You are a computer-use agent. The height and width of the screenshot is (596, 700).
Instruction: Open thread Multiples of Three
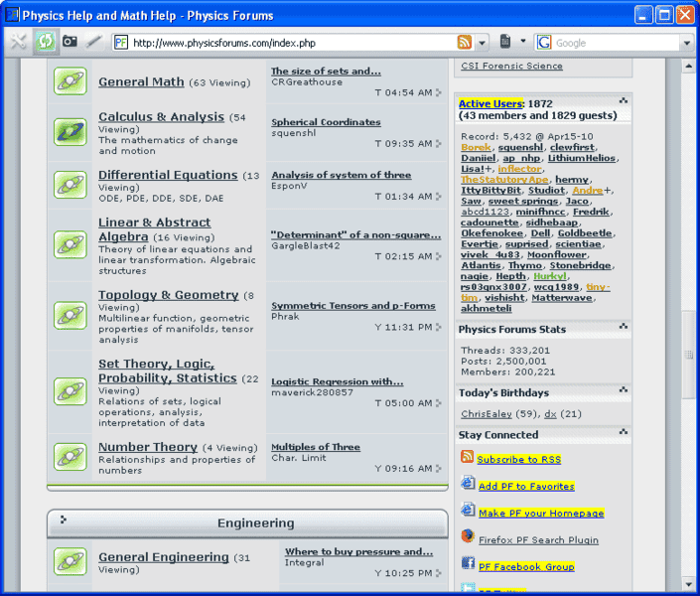(x=316, y=447)
